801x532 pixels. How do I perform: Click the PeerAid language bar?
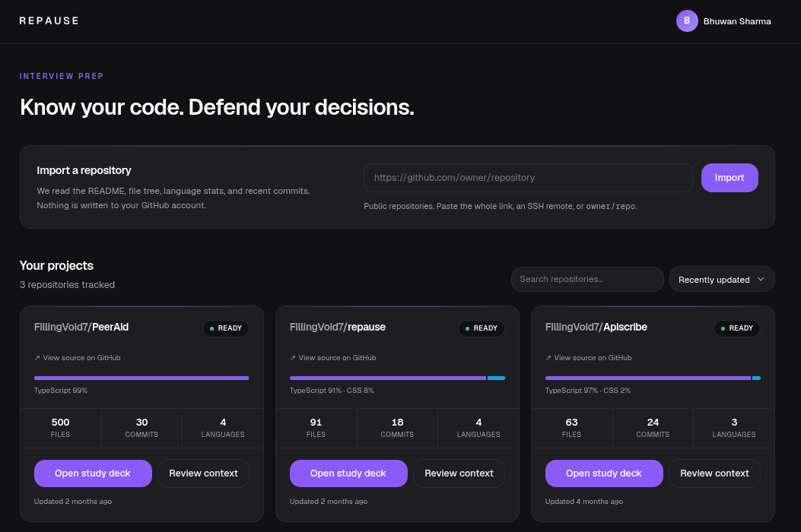pyautogui.click(x=141, y=378)
